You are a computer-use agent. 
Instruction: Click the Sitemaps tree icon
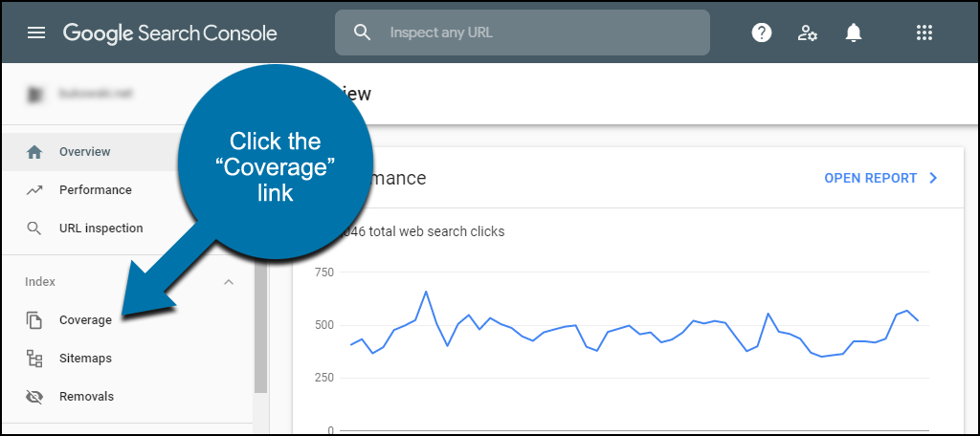click(34, 359)
